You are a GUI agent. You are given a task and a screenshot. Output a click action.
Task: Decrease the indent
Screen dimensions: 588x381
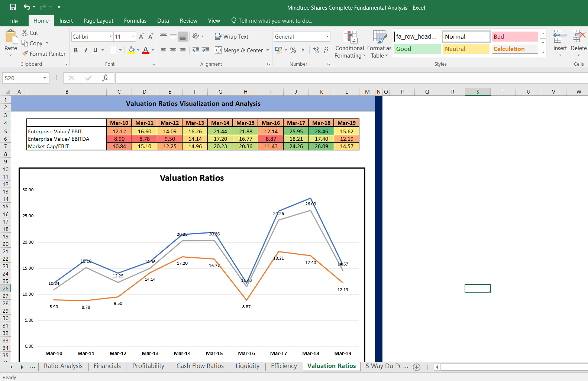196,50
